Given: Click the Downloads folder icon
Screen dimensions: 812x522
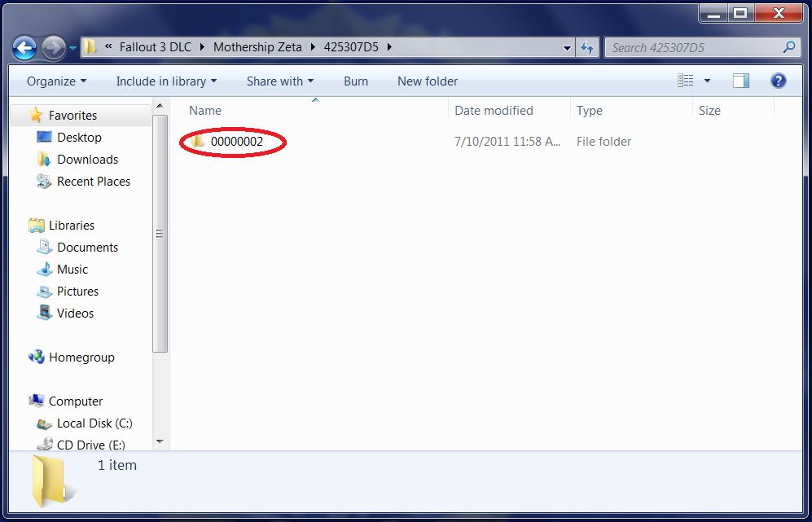Looking at the screenshot, I should [44, 159].
